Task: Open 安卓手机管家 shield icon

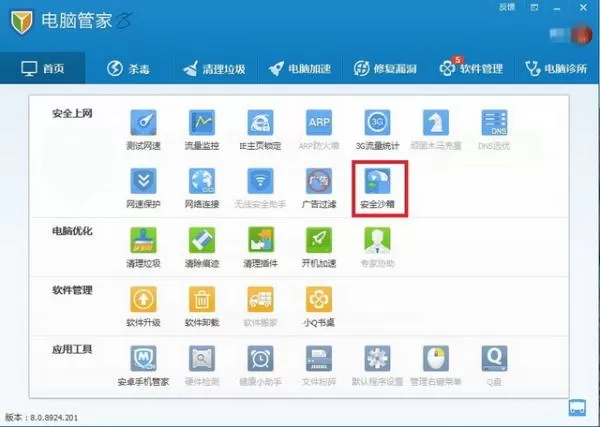Action: pos(143,359)
